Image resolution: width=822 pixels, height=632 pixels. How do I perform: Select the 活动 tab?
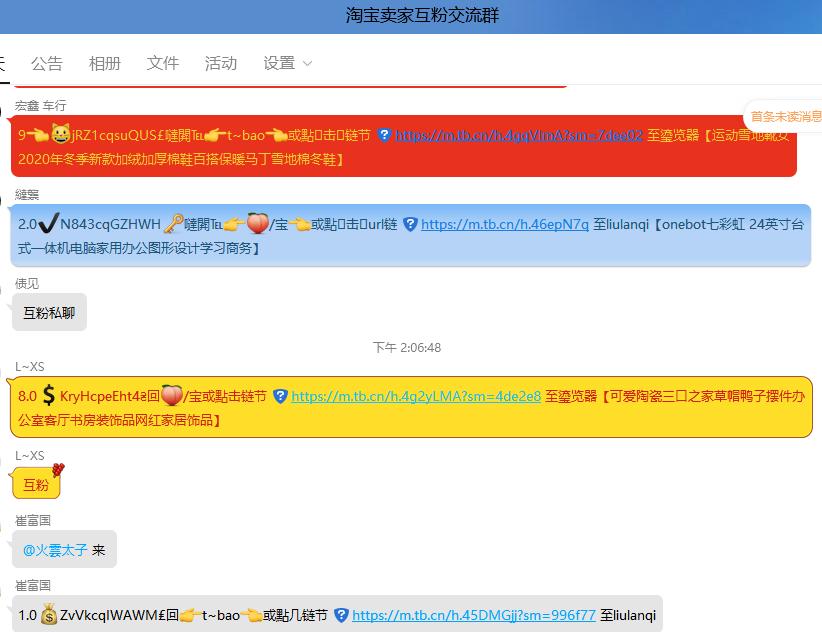click(x=220, y=62)
